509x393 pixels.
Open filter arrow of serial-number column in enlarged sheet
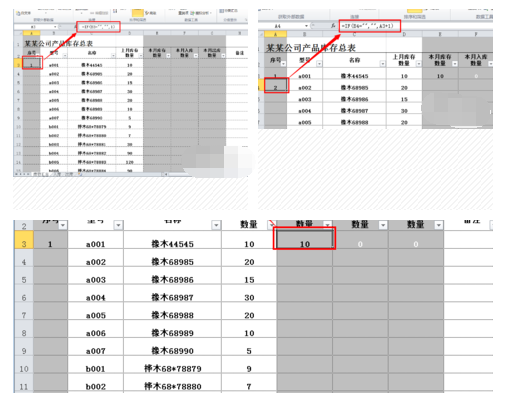(63, 226)
